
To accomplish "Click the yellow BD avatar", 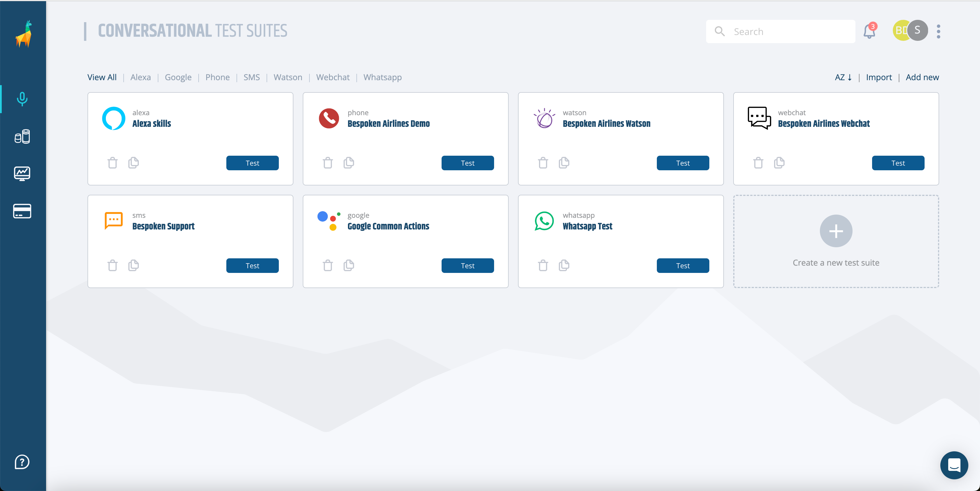I will click(x=900, y=30).
